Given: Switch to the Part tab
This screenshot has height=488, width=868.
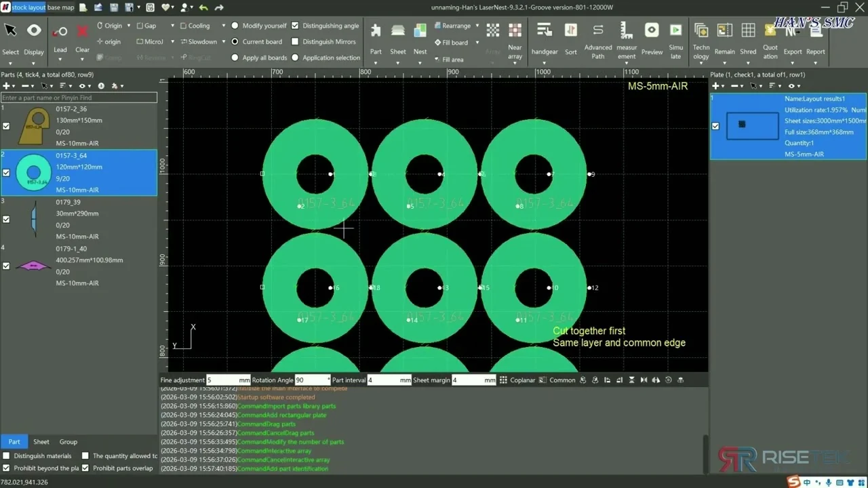Looking at the screenshot, I should [x=14, y=441].
